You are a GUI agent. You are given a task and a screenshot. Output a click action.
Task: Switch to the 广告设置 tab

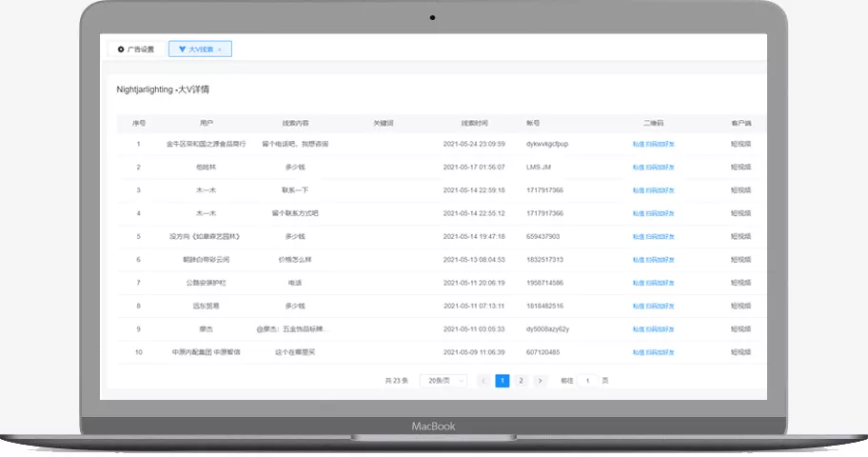pyautogui.click(x=136, y=50)
